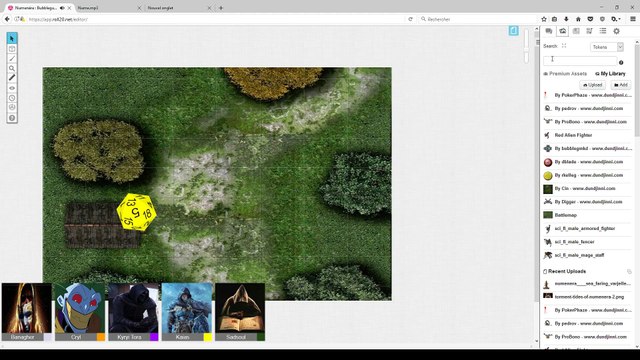Switch to the Collections list tab
Viewport: 640px width, 360px height.
pyautogui.click(x=603, y=31)
